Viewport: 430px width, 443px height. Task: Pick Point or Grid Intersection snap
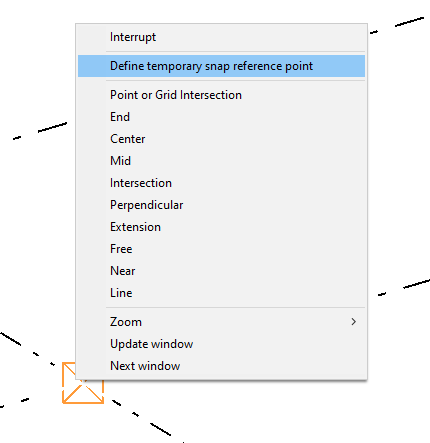click(x=221, y=95)
